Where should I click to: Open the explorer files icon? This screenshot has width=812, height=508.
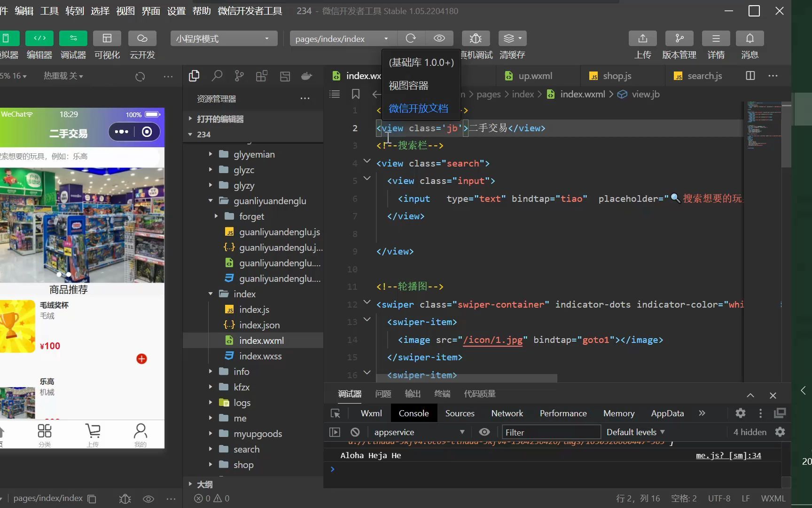pos(194,76)
